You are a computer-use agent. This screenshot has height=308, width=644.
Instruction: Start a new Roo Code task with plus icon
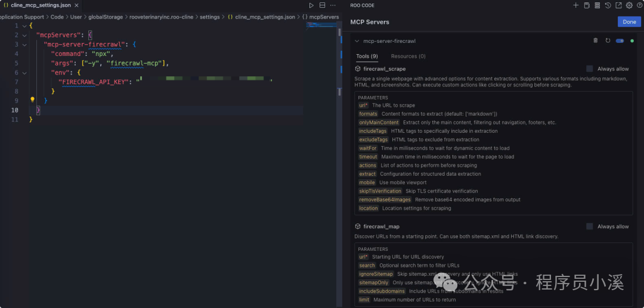pyautogui.click(x=575, y=5)
